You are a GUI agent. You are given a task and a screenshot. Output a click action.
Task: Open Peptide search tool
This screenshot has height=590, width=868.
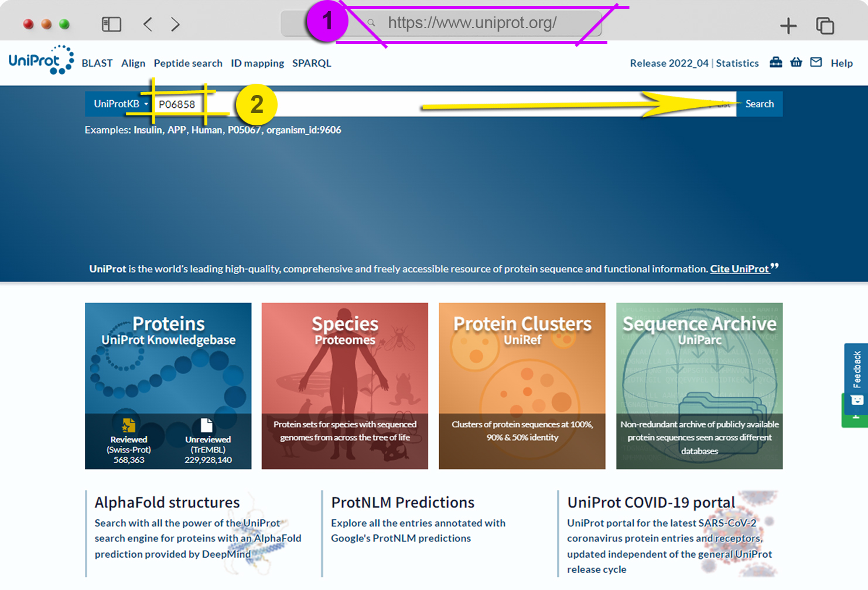point(188,63)
